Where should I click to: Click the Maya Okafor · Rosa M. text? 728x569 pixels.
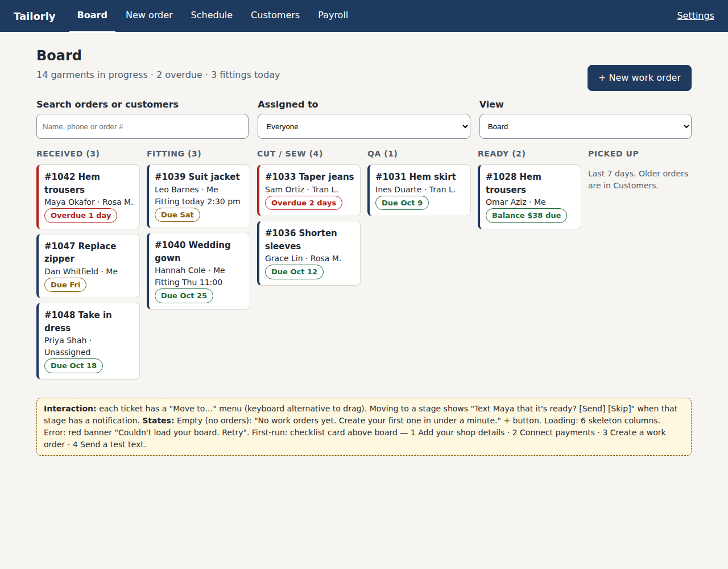click(x=89, y=202)
